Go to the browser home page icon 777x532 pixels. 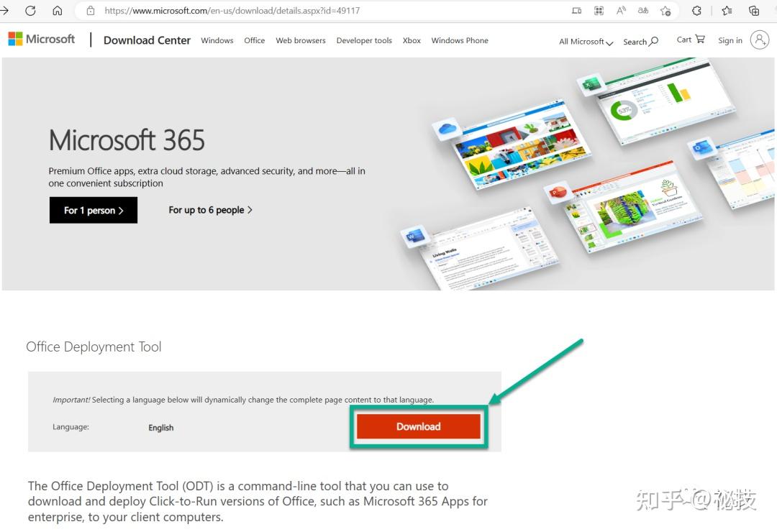coord(58,10)
